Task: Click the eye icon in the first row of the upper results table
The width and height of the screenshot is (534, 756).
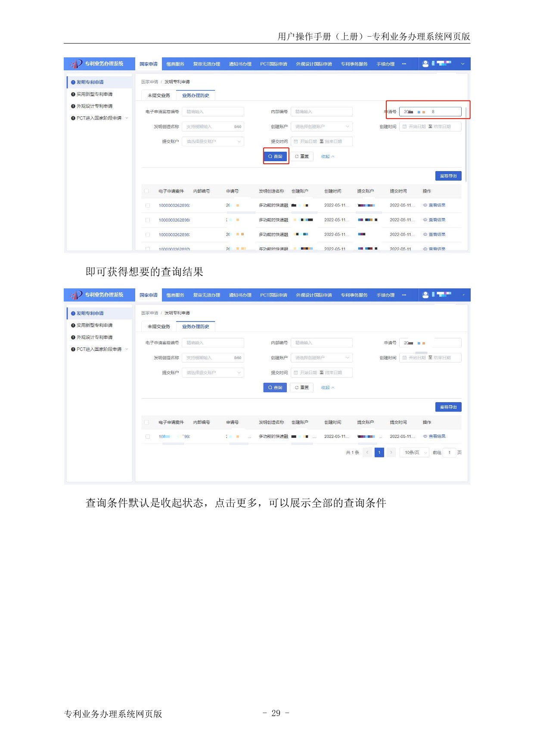Action: click(x=425, y=205)
